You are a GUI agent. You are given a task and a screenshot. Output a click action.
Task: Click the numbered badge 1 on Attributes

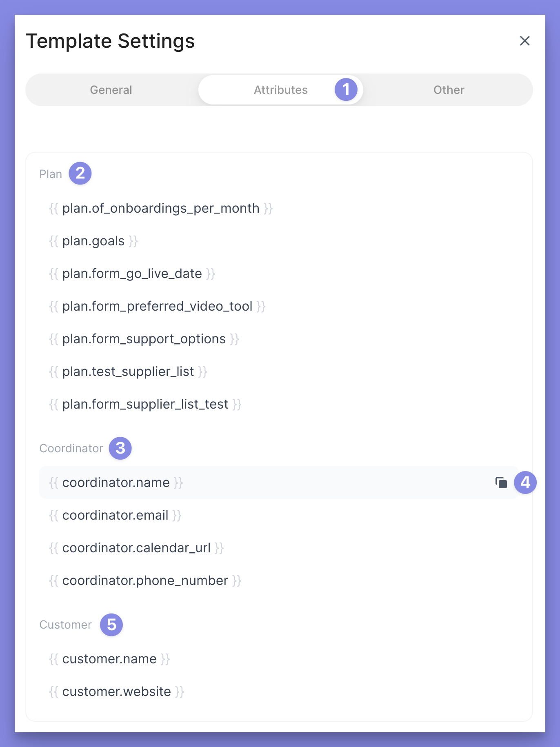[x=346, y=90]
